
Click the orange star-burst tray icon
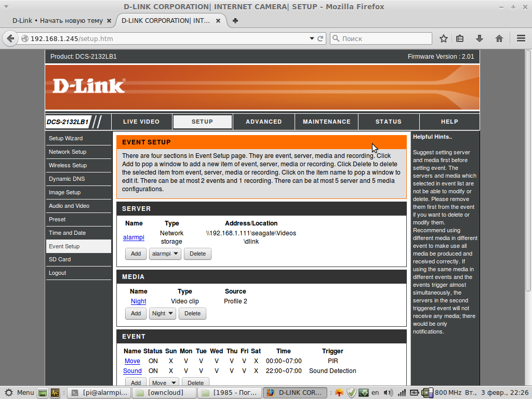click(339, 393)
